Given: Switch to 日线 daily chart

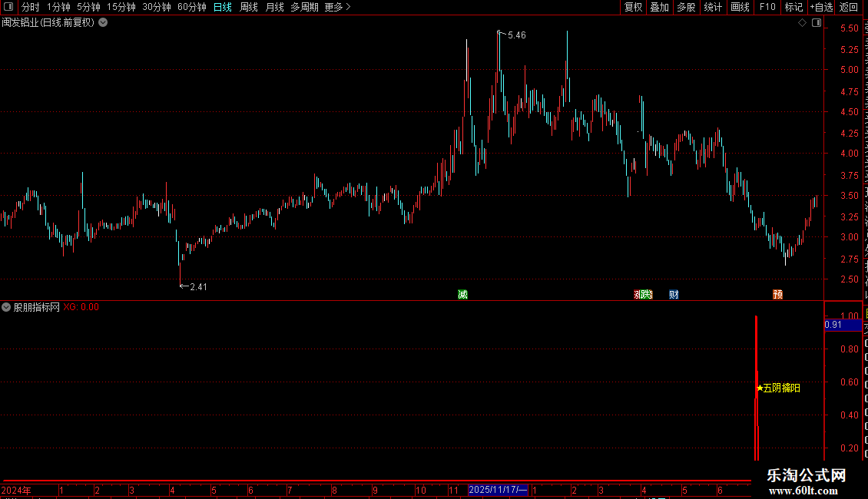Looking at the screenshot, I should click(223, 7).
